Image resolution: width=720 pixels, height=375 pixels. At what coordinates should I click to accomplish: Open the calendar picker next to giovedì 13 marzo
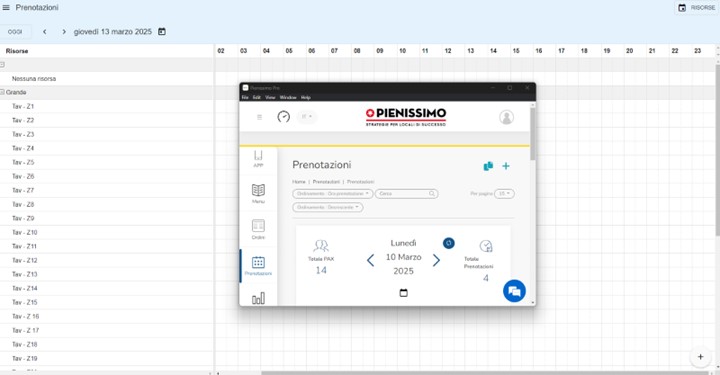(x=162, y=32)
